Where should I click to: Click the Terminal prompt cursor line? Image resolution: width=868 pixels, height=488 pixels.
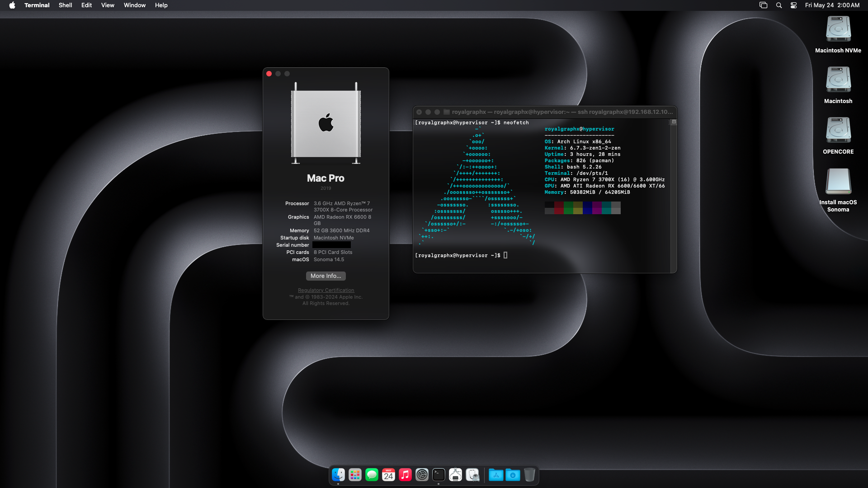tap(461, 255)
